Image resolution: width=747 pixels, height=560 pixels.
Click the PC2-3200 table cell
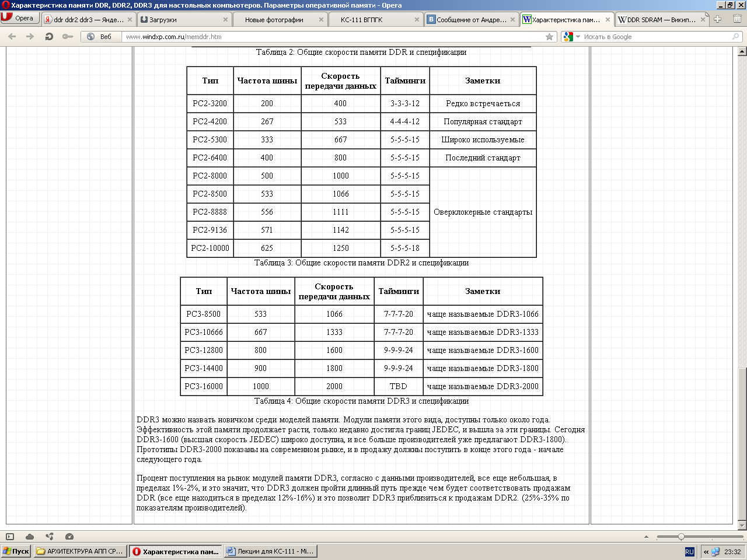210,103
